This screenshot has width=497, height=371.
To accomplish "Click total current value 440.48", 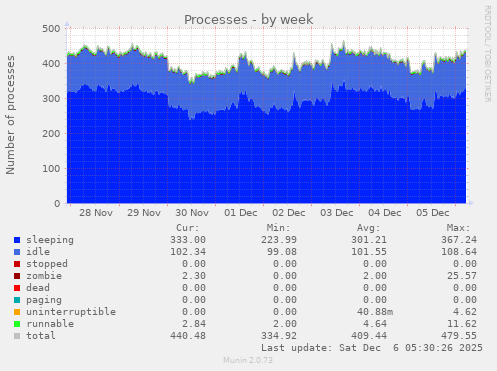I will pyautogui.click(x=188, y=336).
